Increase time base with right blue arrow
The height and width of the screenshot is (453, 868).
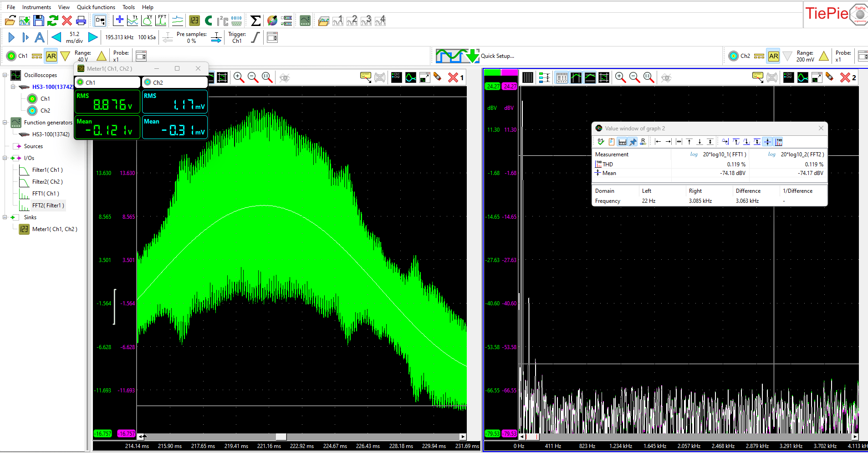tap(92, 37)
